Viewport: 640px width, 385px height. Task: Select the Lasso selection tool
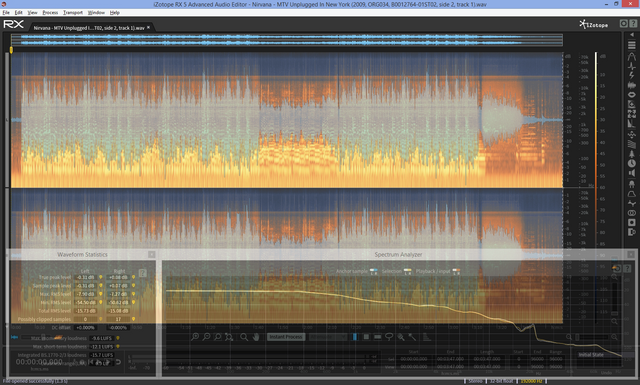(389, 337)
